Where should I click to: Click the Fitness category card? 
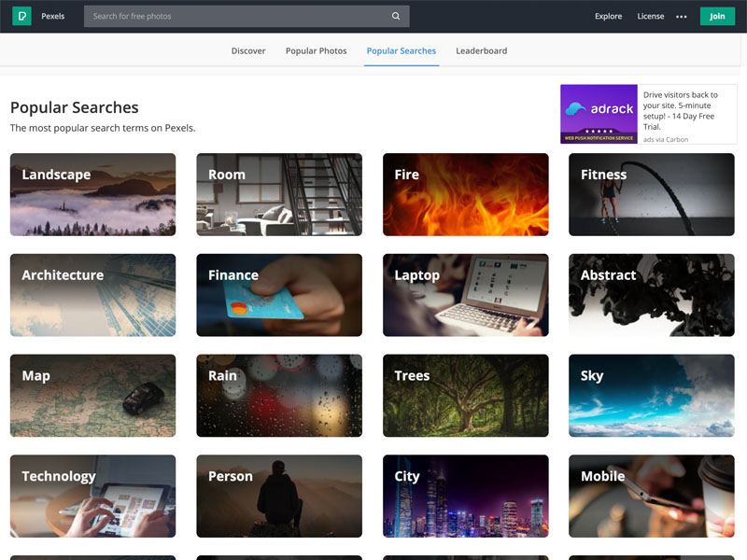(x=652, y=194)
